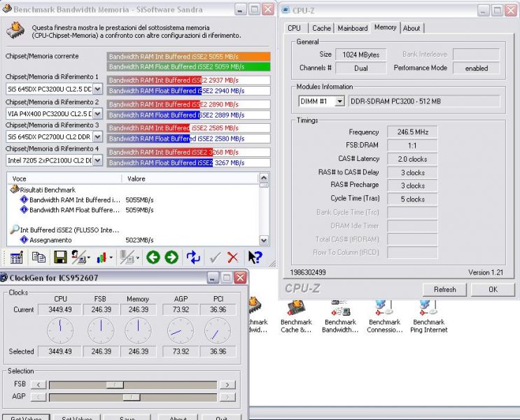
Task: Click Get Values button in ClockGen
Action: click(x=26, y=417)
